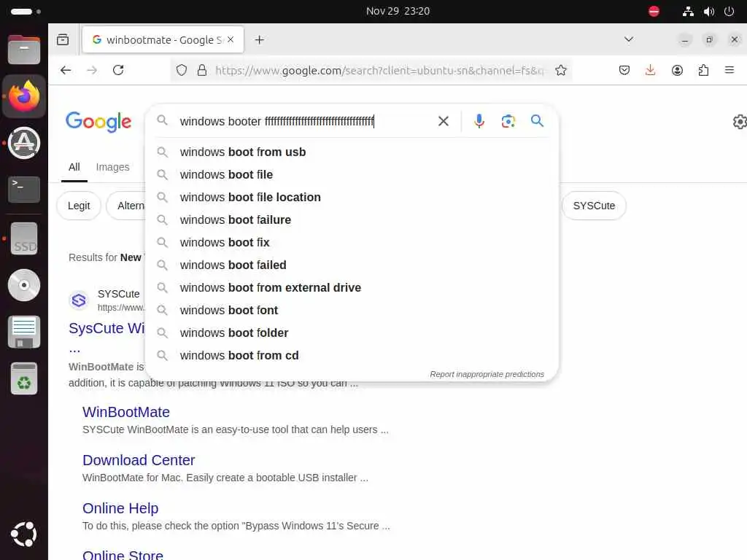Viewport: 747px width, 560px height.
Task: Go back to previous page
Action: point(66,71)
